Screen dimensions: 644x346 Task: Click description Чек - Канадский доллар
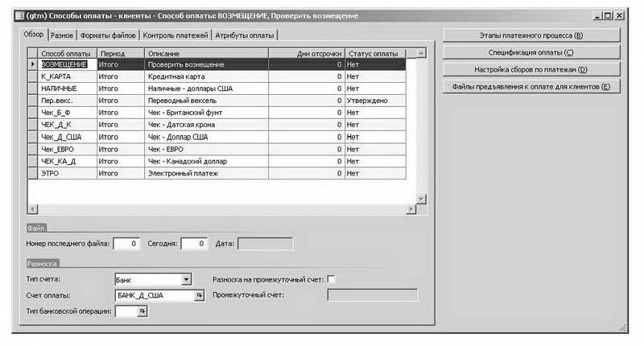tap(207, 161)
